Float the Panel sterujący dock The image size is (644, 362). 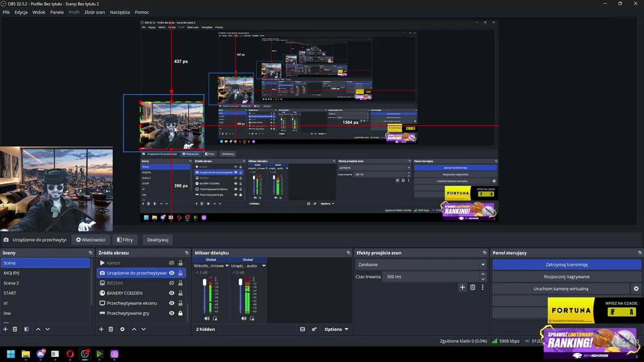(639, 253)
